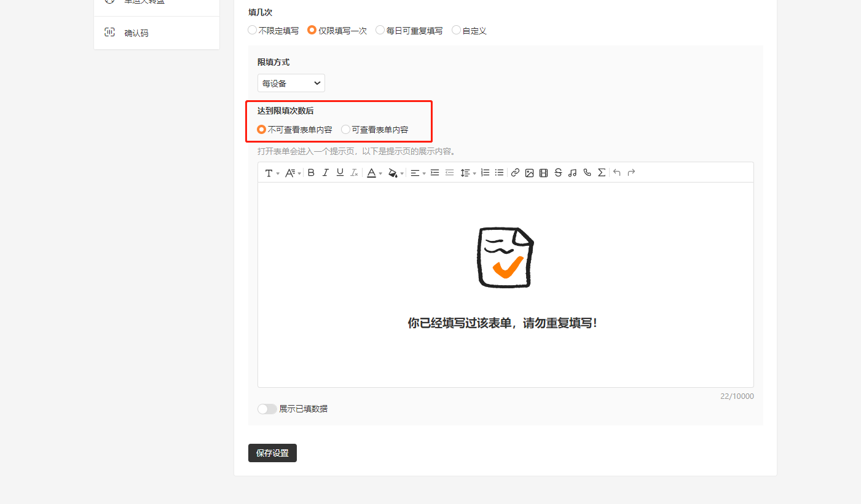
Task: Redo the last edit
Action: pos(631,173)
